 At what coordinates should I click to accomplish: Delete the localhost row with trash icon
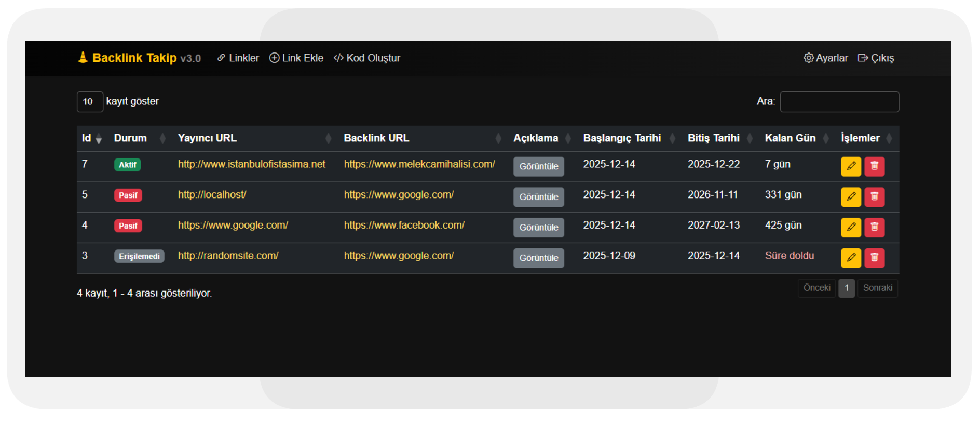coord(875,197)
